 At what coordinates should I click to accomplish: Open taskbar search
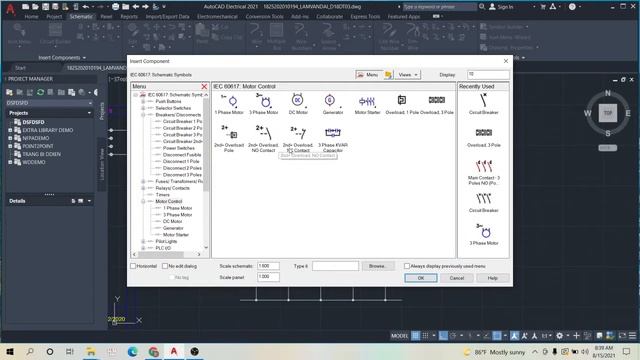[30, 351]
